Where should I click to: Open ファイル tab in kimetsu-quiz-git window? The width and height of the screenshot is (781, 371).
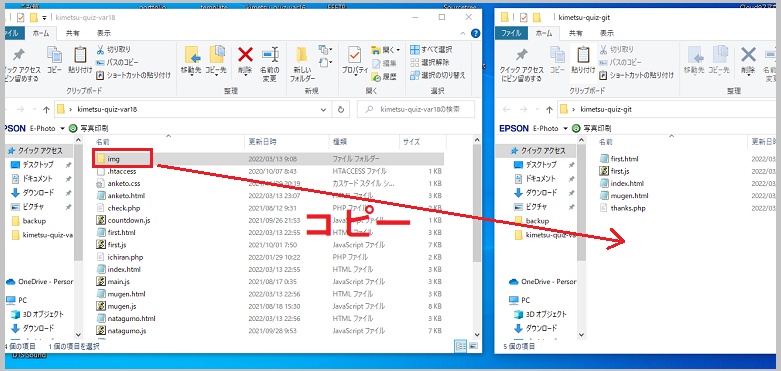[x=511, y=33]
